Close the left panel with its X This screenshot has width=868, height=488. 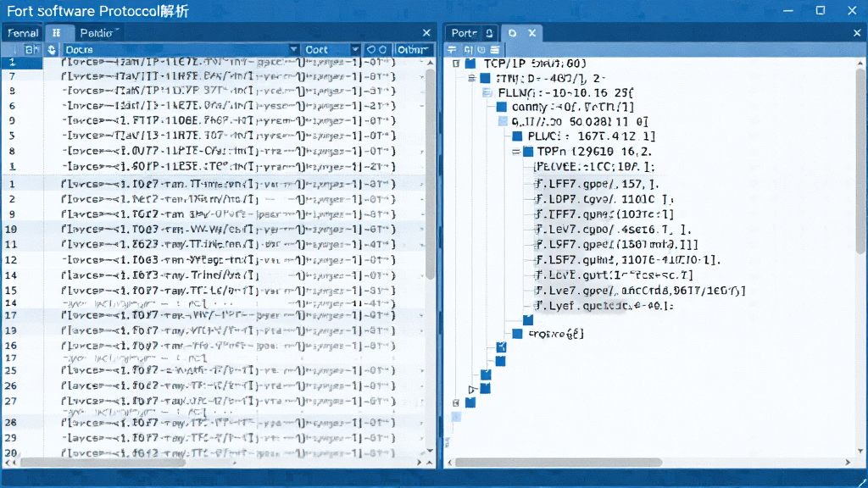click(x=426, y=33)
